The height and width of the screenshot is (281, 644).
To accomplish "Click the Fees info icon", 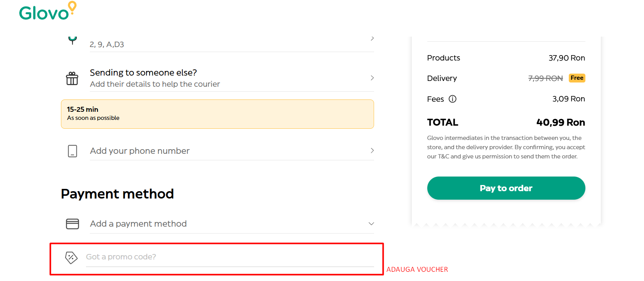I will pyautogui.click(x=453, y=99).
